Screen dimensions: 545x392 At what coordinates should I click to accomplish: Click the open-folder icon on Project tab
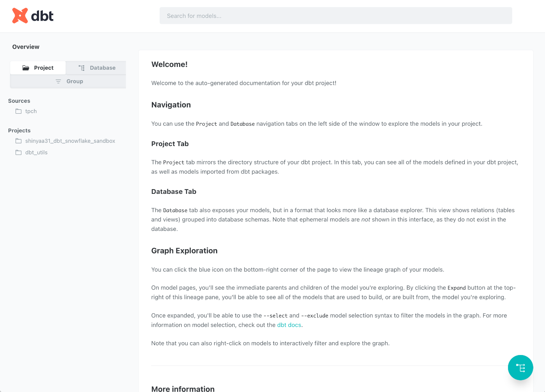point(26,68)
